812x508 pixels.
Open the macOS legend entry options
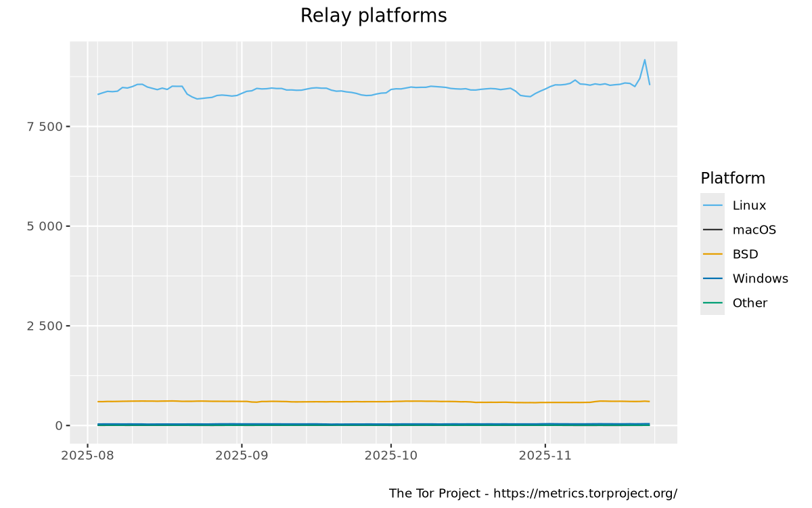[754, 230]
